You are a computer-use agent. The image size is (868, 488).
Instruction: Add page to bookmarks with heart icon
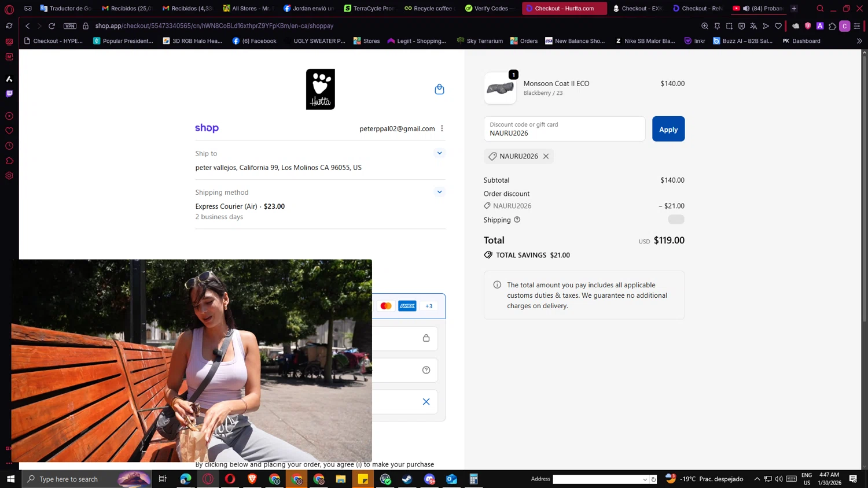click(778, 26)
